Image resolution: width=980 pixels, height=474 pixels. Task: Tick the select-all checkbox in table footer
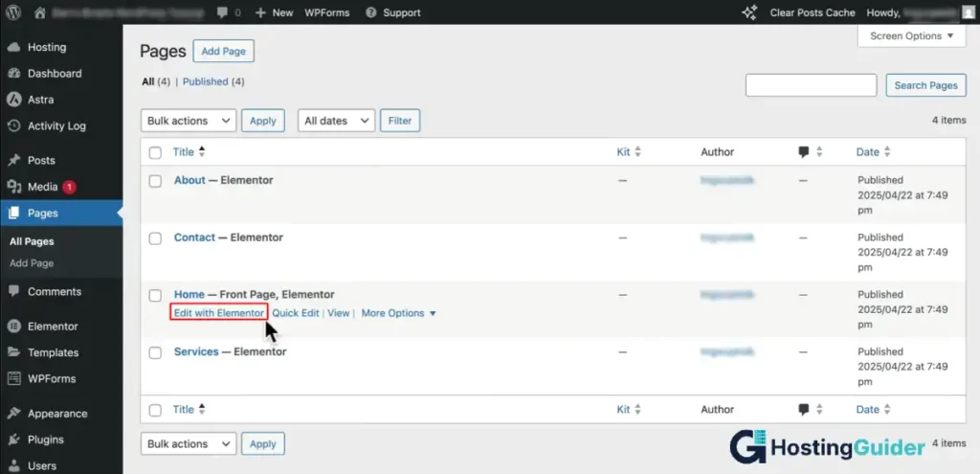point(155,410)
